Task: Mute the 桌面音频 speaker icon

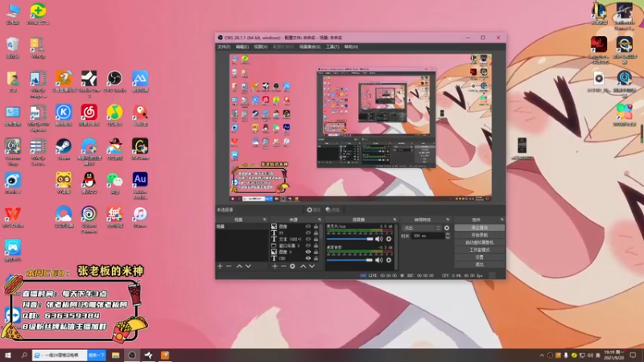Action: pos(378,260)
